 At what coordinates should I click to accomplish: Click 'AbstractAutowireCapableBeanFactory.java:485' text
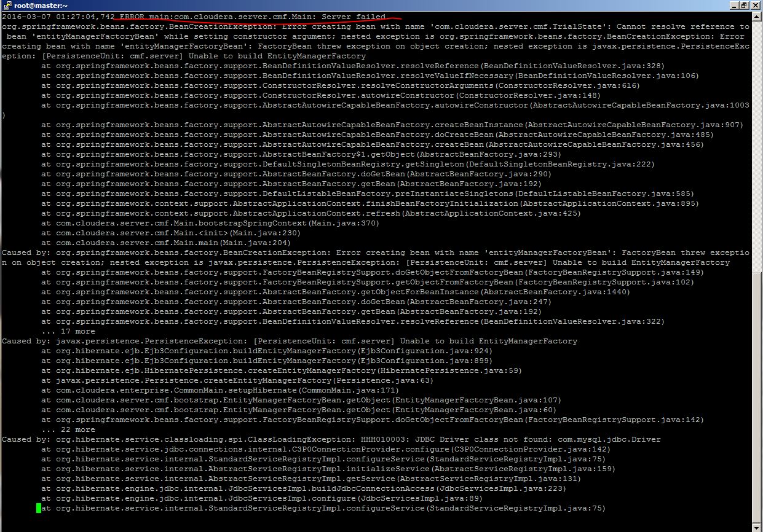(604, 135)
